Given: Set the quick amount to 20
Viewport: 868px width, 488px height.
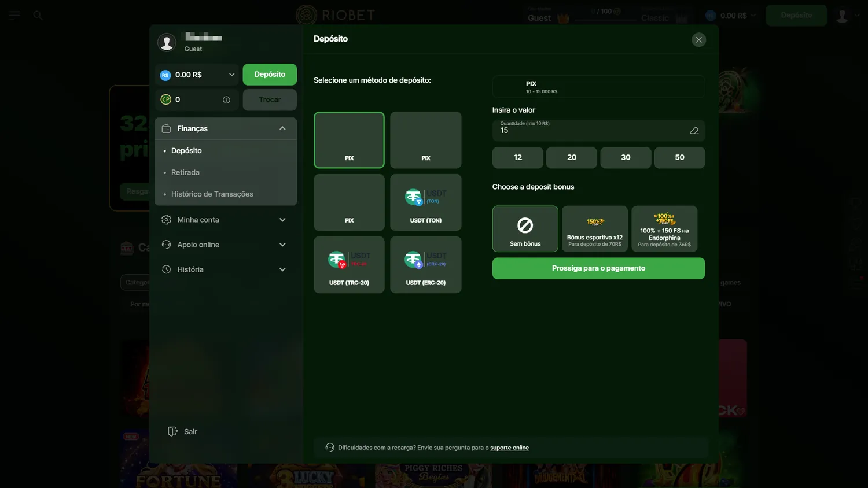Looking at the screenshot, I should coord(572,157).
